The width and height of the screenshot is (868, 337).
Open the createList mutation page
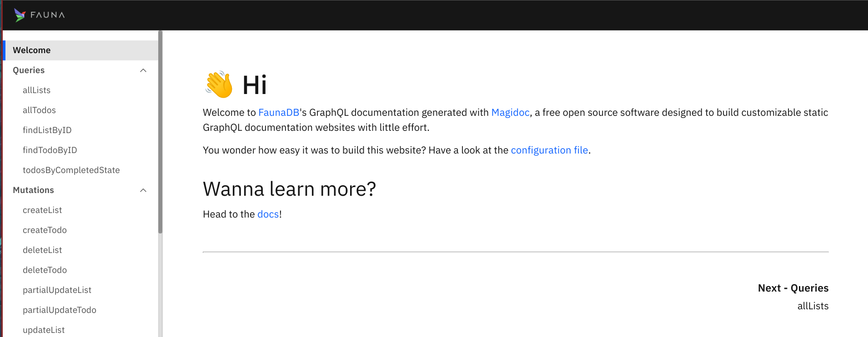[x=42, y=210]
